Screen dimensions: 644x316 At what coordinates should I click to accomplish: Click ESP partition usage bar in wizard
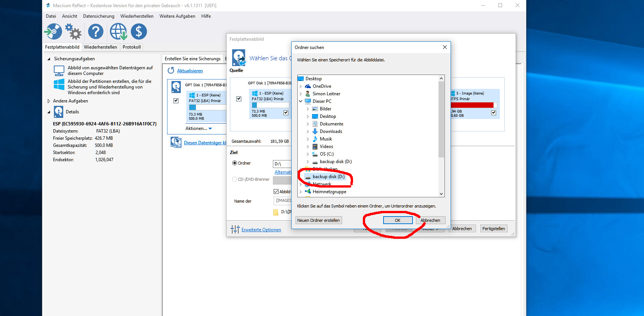pyautogui.click(x=270, y=105)
